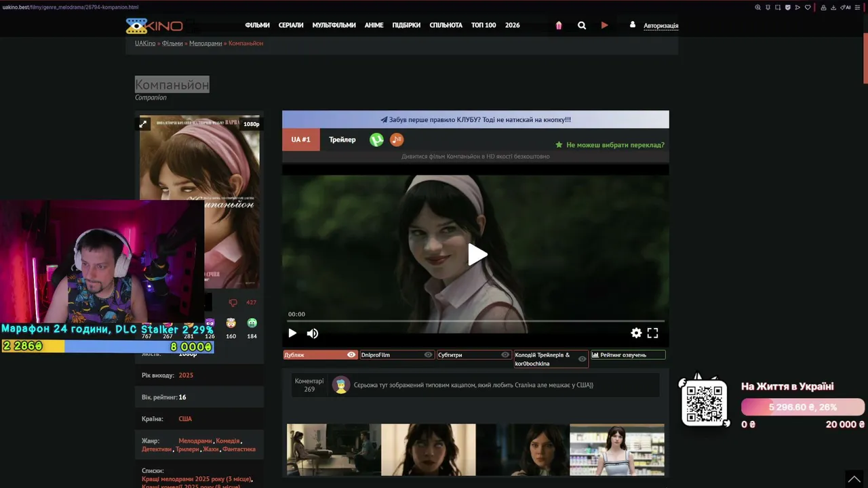Open the Коментарі 269 comments counter
Viewport: 868px width, 488px height.
(309, 385)
